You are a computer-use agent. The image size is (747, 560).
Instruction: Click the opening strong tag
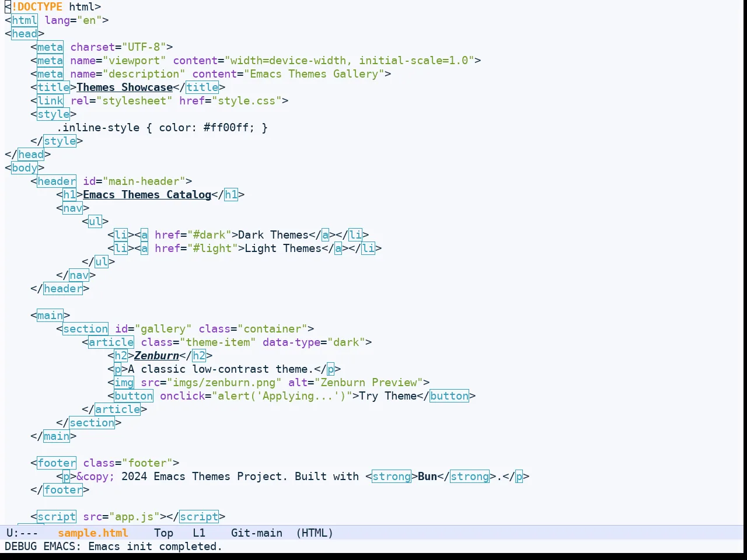(x=392, y=477)
